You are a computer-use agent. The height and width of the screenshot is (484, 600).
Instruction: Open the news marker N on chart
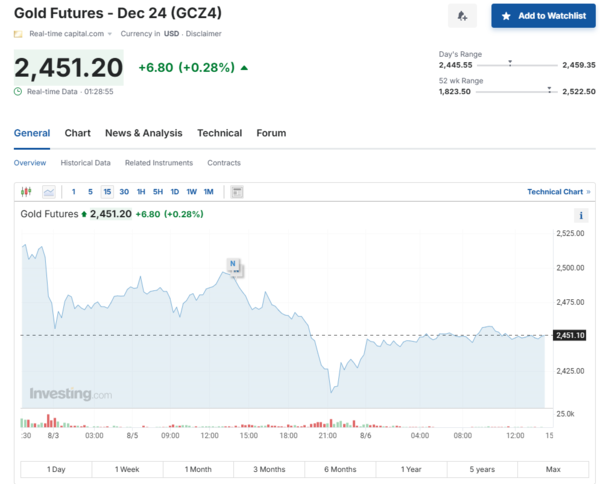[x=233, y=265]
